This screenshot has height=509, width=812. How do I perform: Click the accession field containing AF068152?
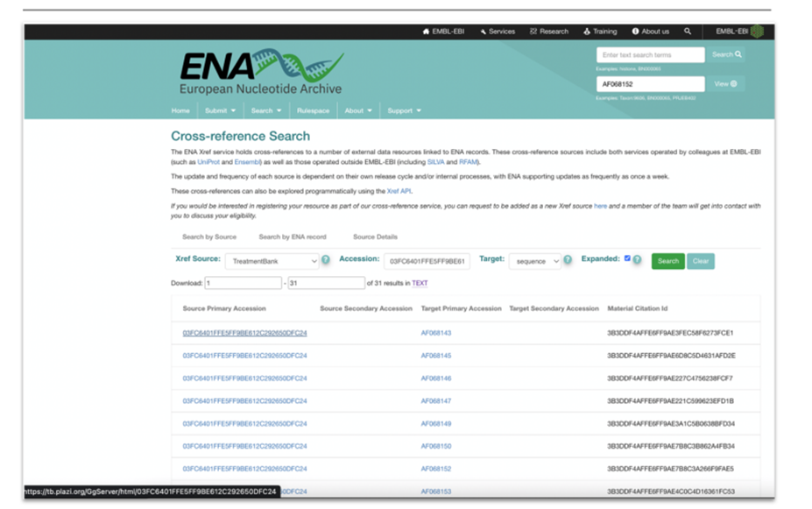[651, 84]
